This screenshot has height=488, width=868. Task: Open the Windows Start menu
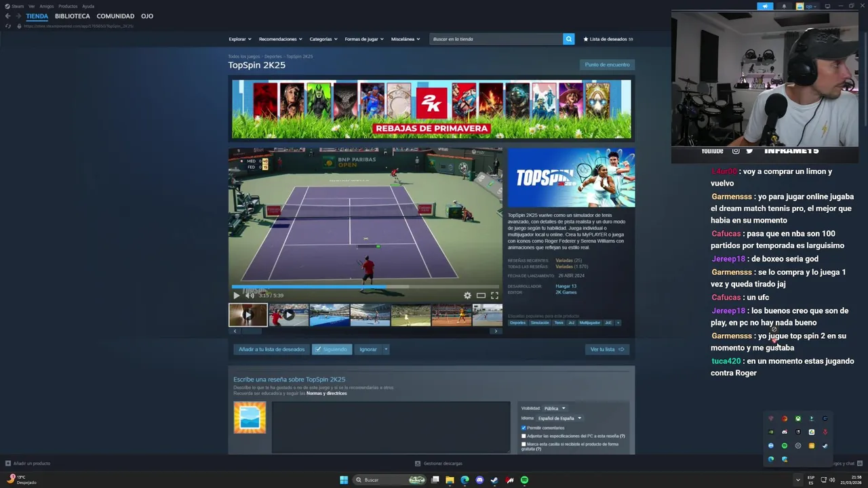coord(344,480)
